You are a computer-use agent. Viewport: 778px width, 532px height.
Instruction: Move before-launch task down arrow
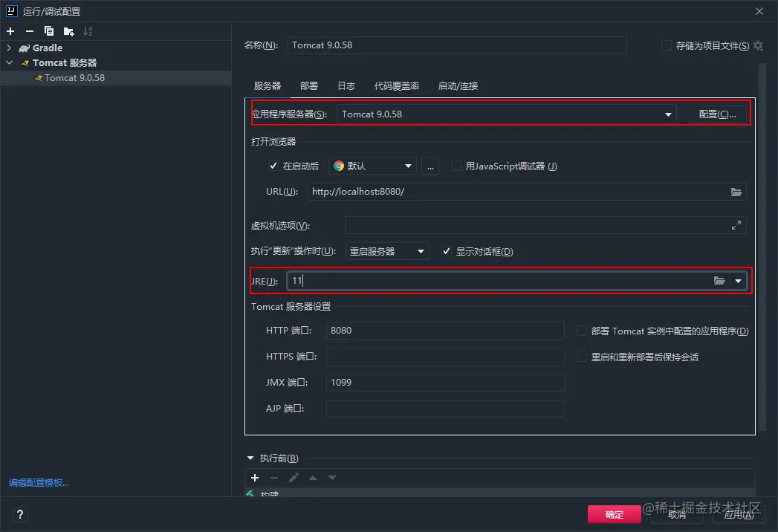coord(332,478)
